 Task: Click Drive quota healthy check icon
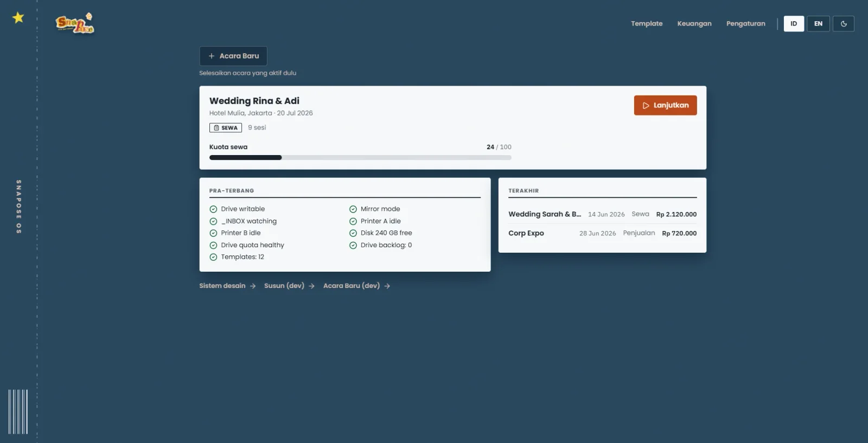[x=213, y=245]
